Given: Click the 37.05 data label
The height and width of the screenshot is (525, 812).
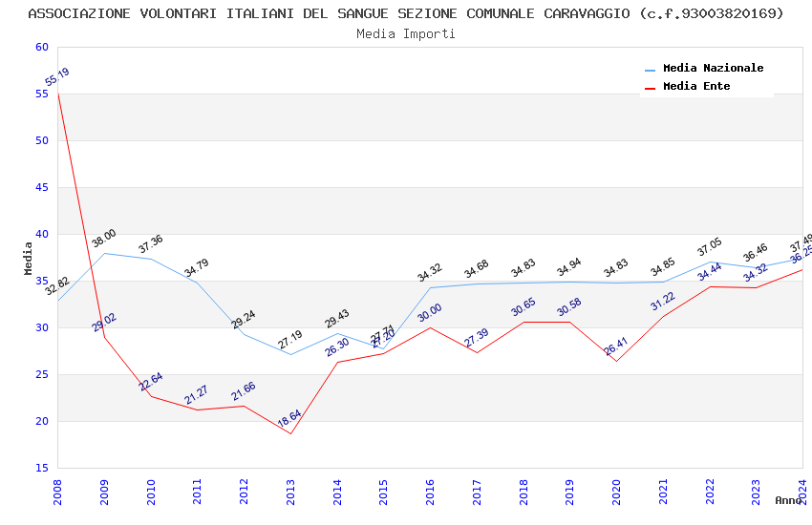Looking at the screenshot, I should click(x=709, y=246).
